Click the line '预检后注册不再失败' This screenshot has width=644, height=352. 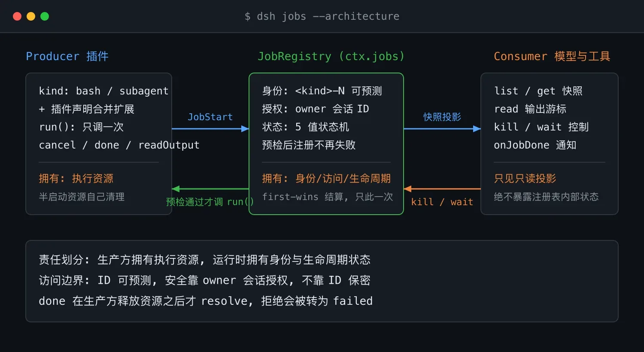pos(309,145)
